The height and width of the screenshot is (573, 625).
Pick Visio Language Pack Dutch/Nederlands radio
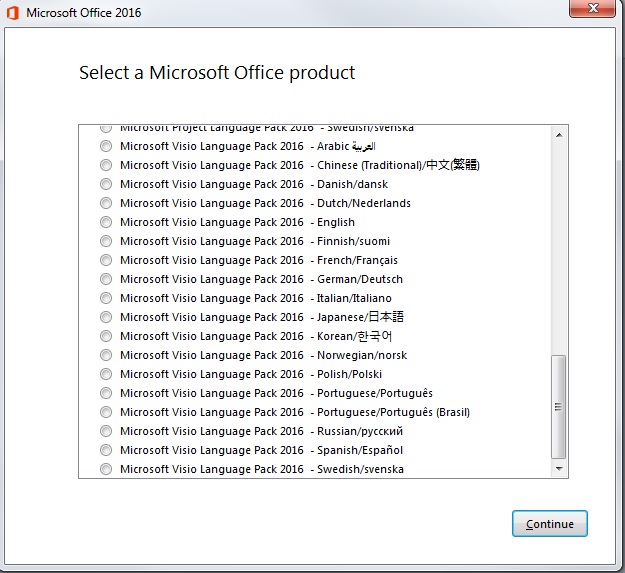click(106, 203)
